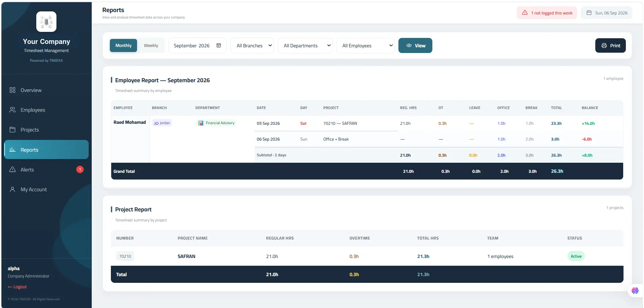
Task: Open the September 2026 month picker
Action: (198, 46)
